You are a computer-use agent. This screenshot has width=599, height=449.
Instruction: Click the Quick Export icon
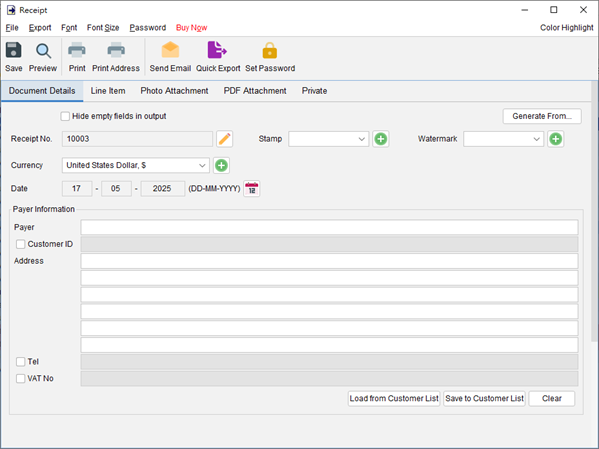pos(217,50)
